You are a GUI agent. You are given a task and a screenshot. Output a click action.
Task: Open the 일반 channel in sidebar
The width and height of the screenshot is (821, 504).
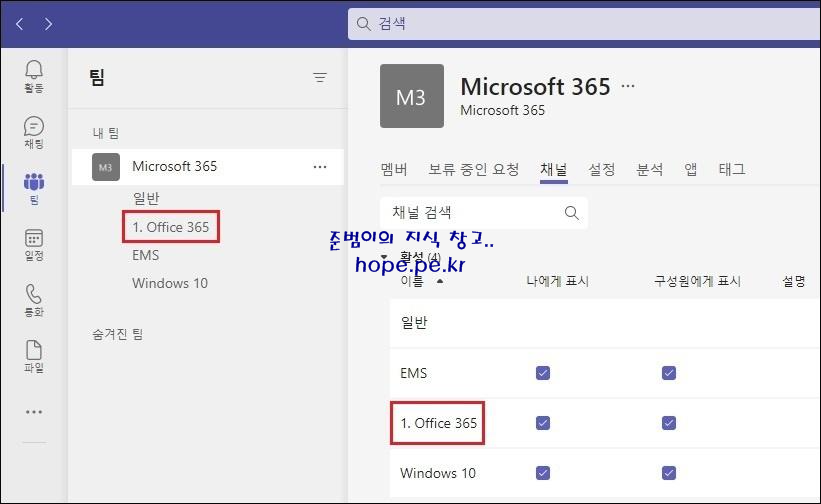[x=146, y=199]
